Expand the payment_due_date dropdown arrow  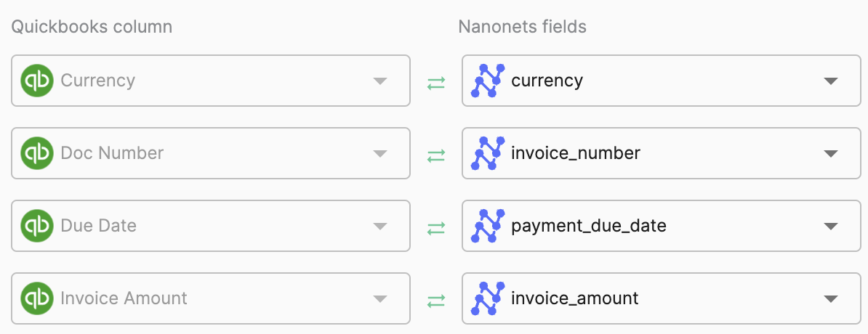pyautogui.click(x=831, y=226)
